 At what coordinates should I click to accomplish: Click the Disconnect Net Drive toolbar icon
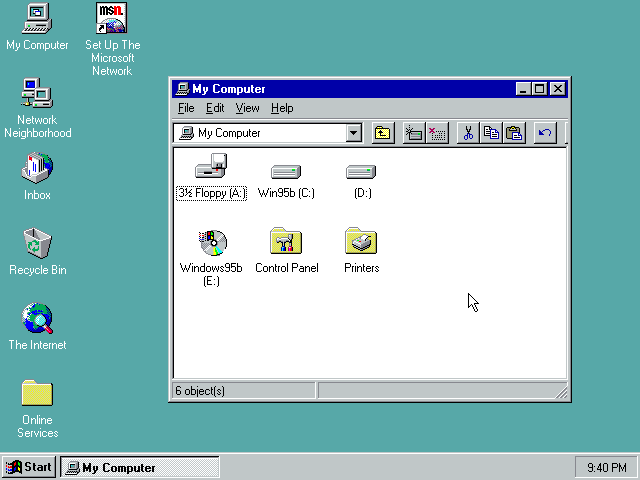tap(437, 133)
